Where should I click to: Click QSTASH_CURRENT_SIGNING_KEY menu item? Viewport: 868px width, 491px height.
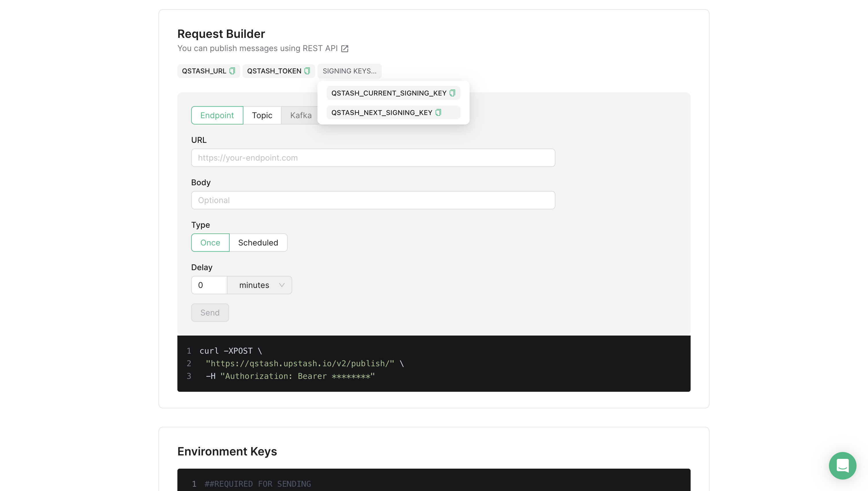393,92
